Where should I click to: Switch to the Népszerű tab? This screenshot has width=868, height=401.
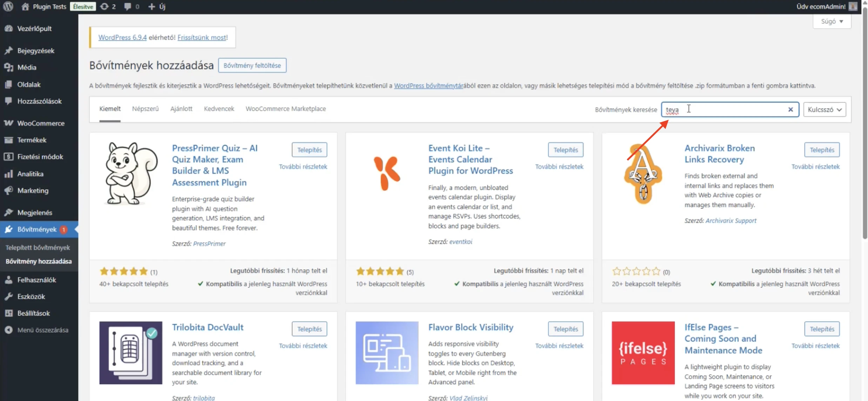pyautogui.click(x=145, y=109)
